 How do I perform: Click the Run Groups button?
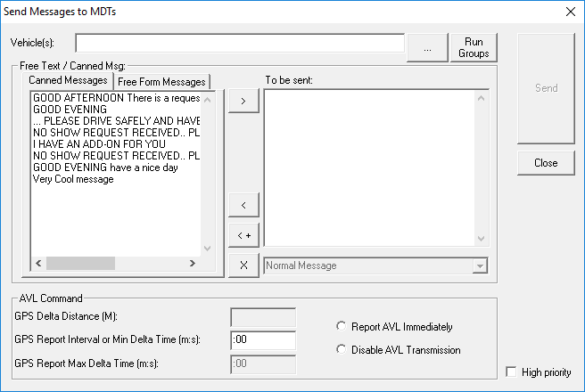(474, 48)
